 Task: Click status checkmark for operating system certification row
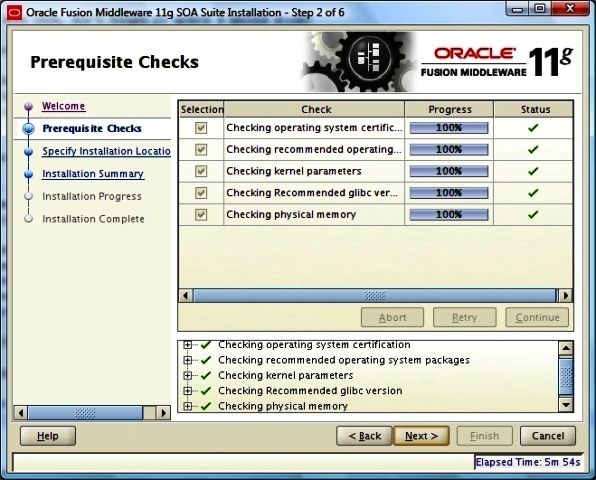click(533, 128)
